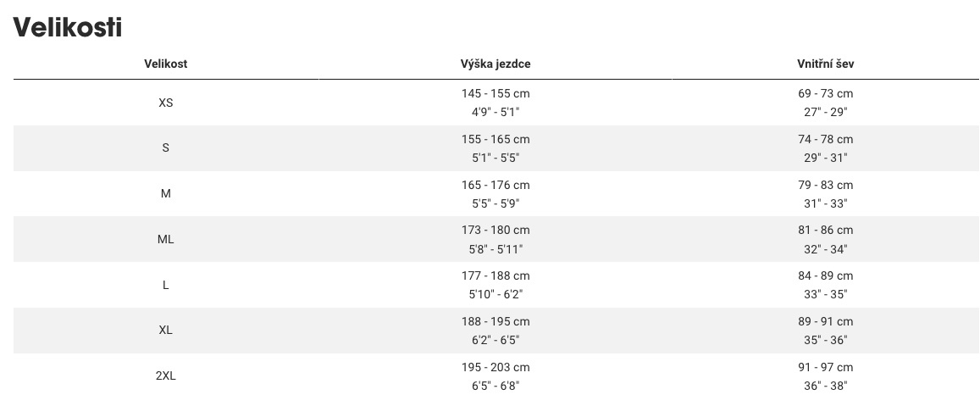
Task: Click the 89 - 91 cm inseam cell
Action: coord(825,321)
